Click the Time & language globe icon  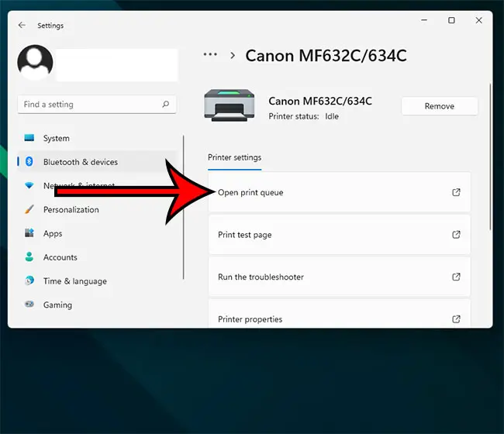click(x=29, y=281)
